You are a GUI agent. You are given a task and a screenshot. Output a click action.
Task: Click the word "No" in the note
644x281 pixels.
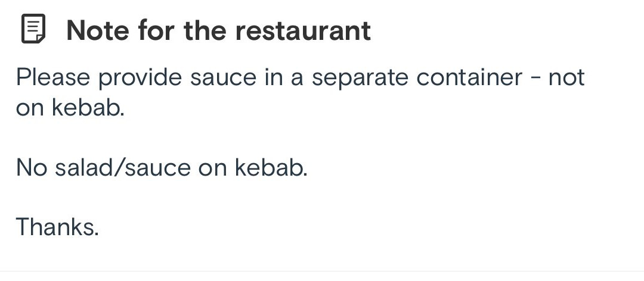(31, 168)
